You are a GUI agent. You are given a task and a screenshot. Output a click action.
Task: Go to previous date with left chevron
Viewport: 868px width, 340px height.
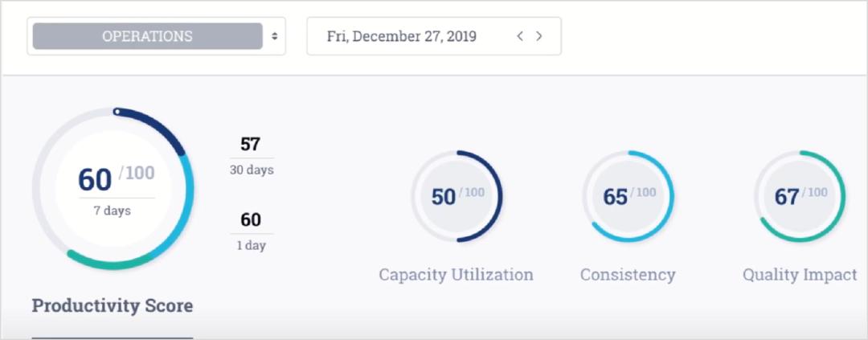520,36
